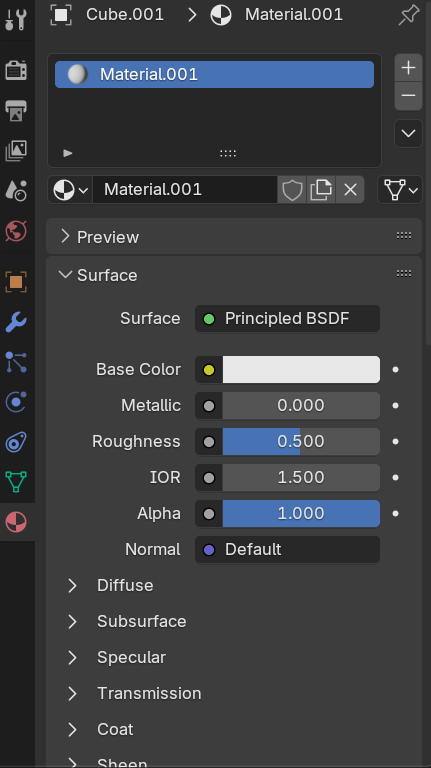Open the Tool properties tab

(16, 19)
